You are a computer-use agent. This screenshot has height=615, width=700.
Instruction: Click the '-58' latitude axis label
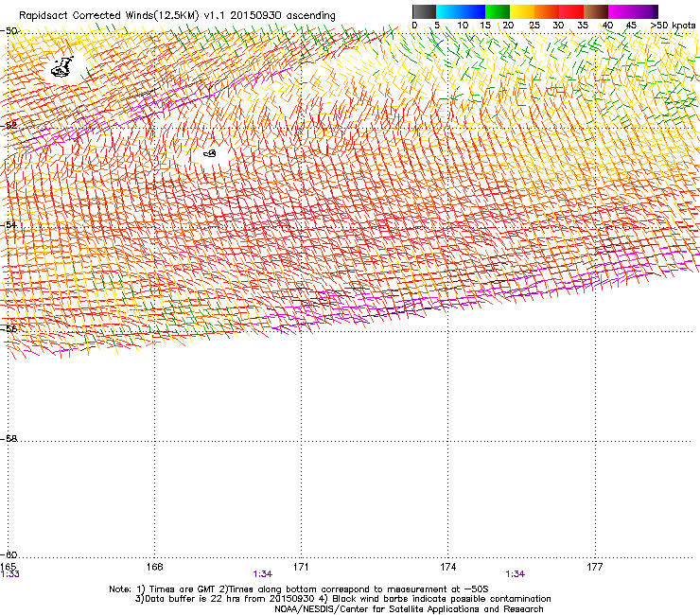pos(9,439)
